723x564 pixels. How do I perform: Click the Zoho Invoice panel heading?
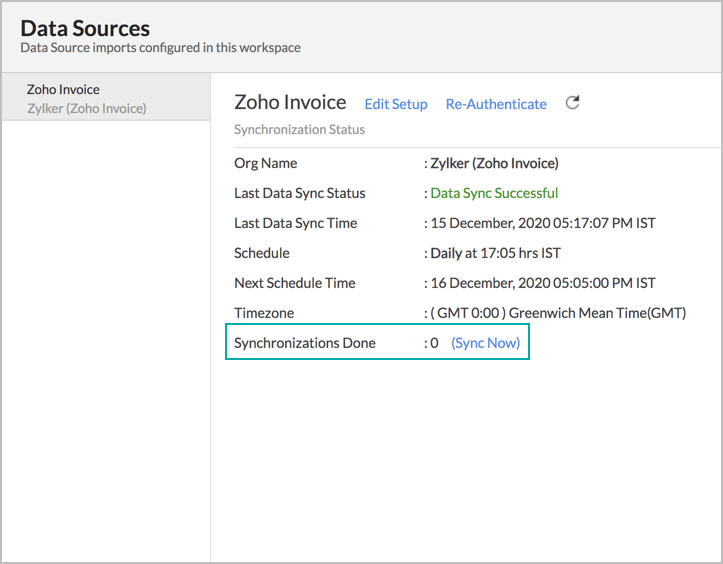(290, 102)
